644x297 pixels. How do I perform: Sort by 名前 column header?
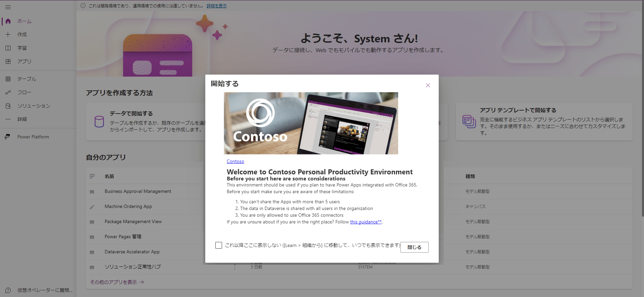[x=109, y=176]
